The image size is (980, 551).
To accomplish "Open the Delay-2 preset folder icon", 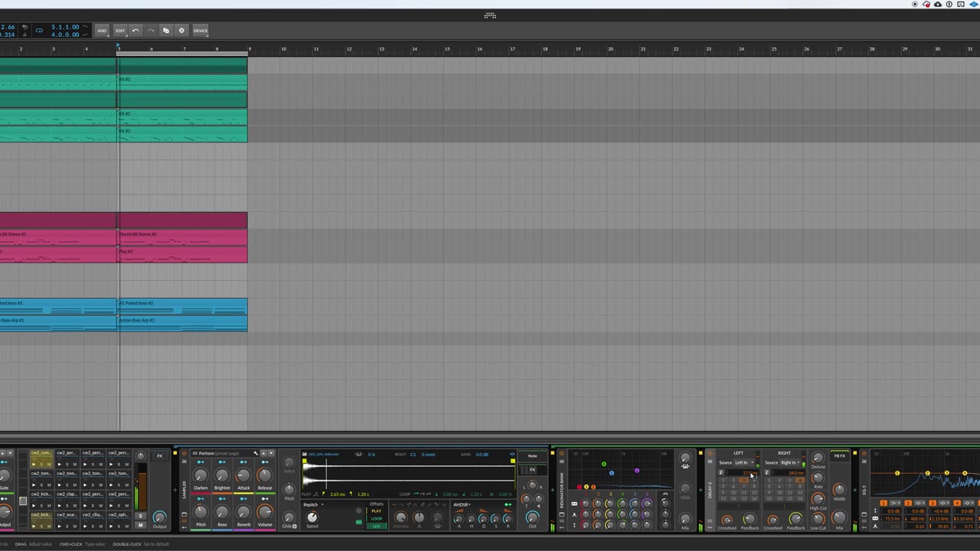I will tap(710, 461).
